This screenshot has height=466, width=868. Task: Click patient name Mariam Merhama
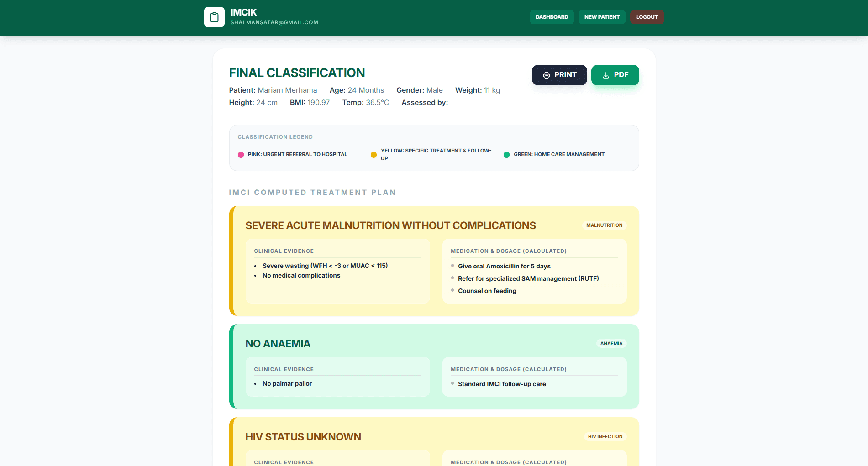(x=287, y=90)
